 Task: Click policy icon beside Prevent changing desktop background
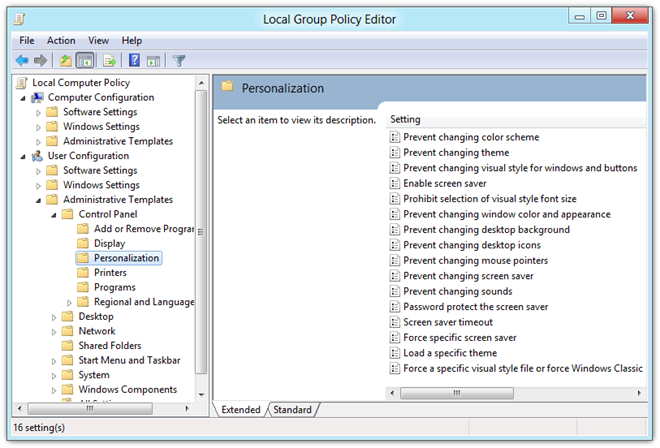click(394, 229)
